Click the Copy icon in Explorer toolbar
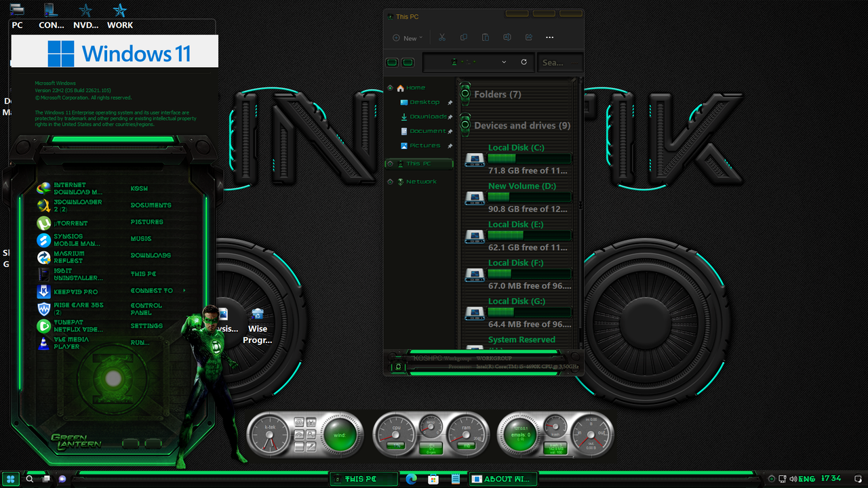This screenshot has height=488, width=868. [463, 38]
